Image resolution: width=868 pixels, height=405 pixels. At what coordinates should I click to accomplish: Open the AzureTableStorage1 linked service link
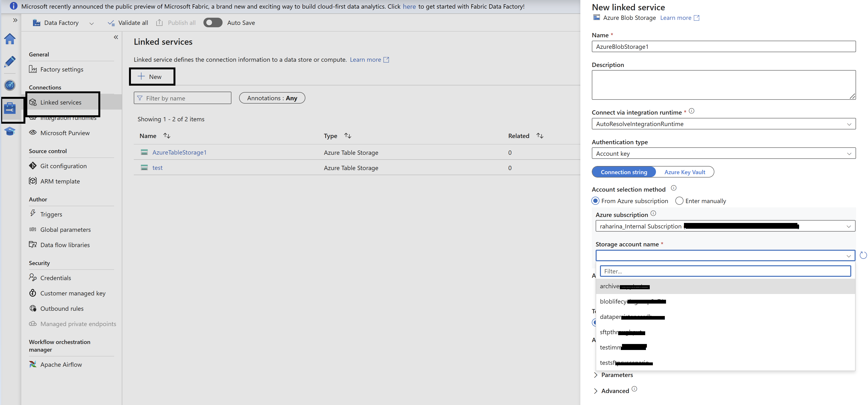tap(179, 153)
